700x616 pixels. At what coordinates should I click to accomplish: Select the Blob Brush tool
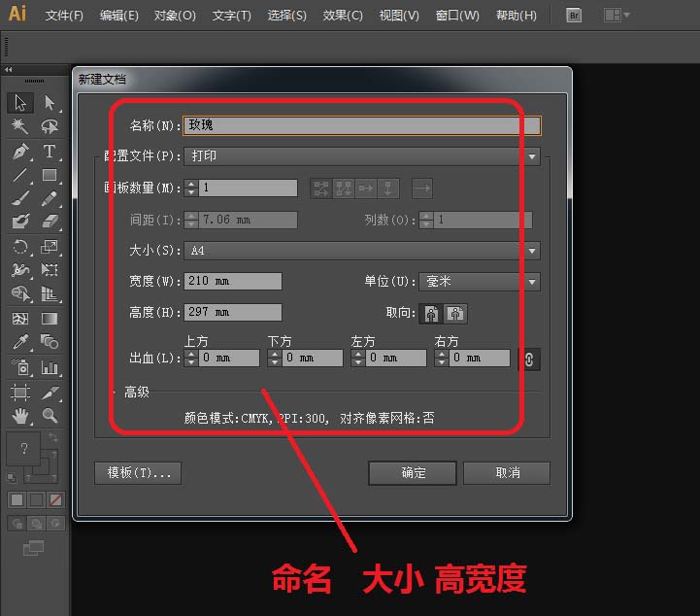point(20,222)
